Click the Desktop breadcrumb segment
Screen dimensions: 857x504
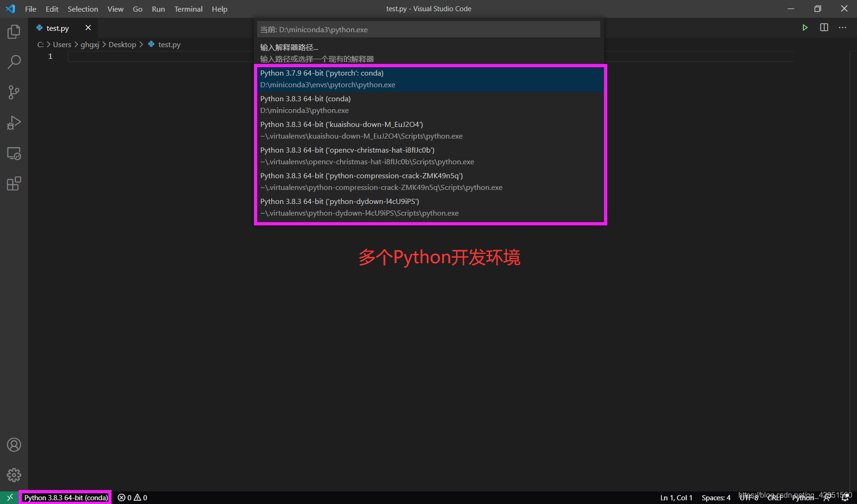click(x=122, y=44)
